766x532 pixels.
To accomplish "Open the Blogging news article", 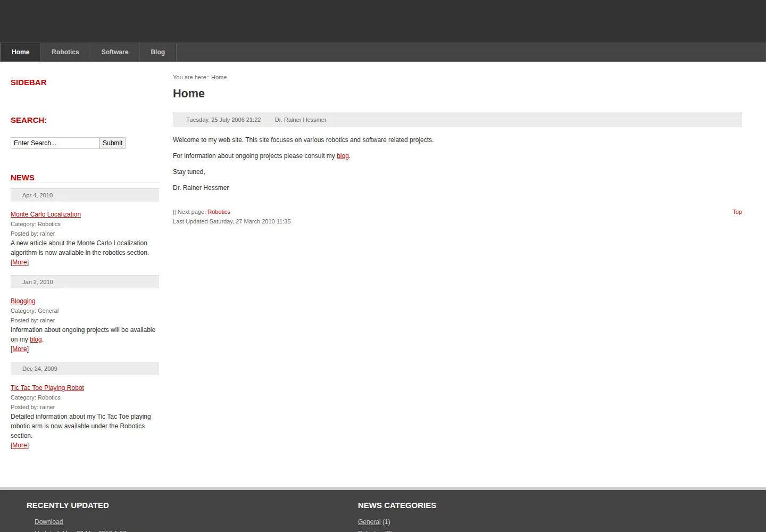I will pos(23,301).
